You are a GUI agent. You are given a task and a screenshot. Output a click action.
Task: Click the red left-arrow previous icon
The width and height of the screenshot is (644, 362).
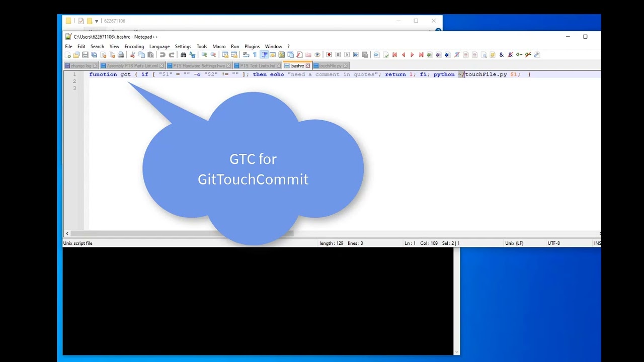tap(404, 55)
